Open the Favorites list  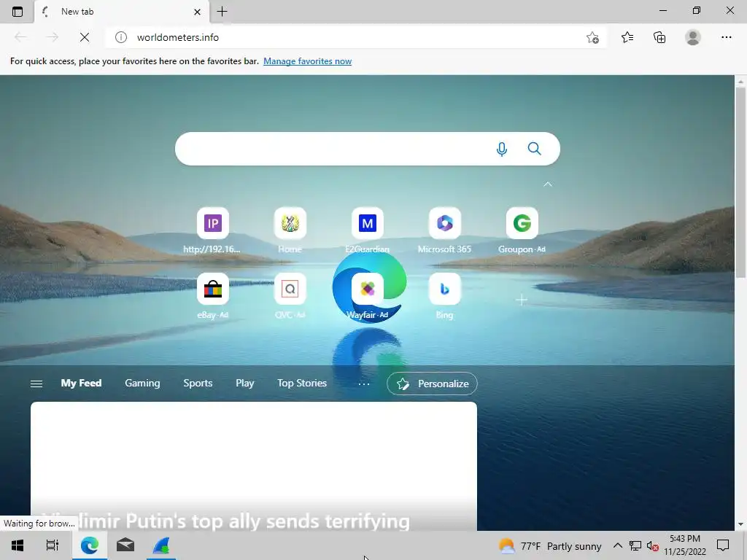(627, 37)
